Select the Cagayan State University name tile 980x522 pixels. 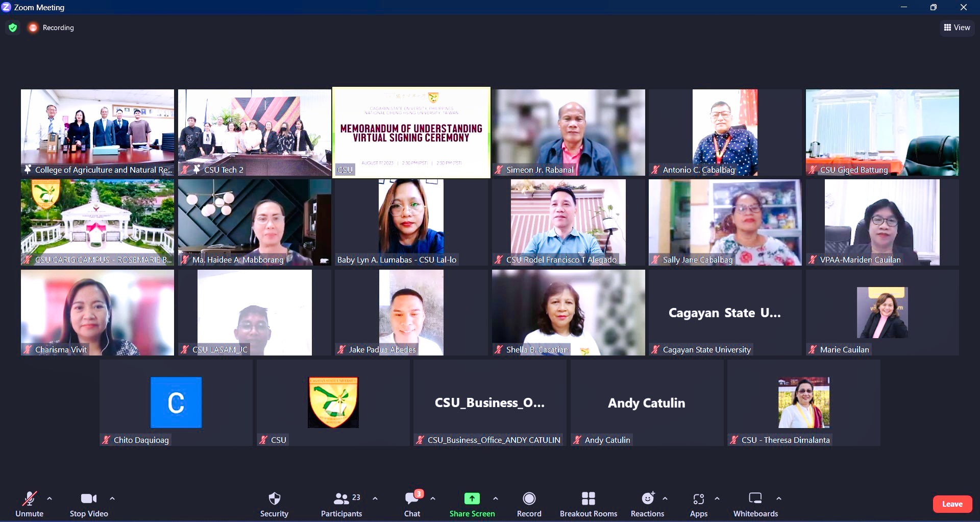tap(725, 313)
